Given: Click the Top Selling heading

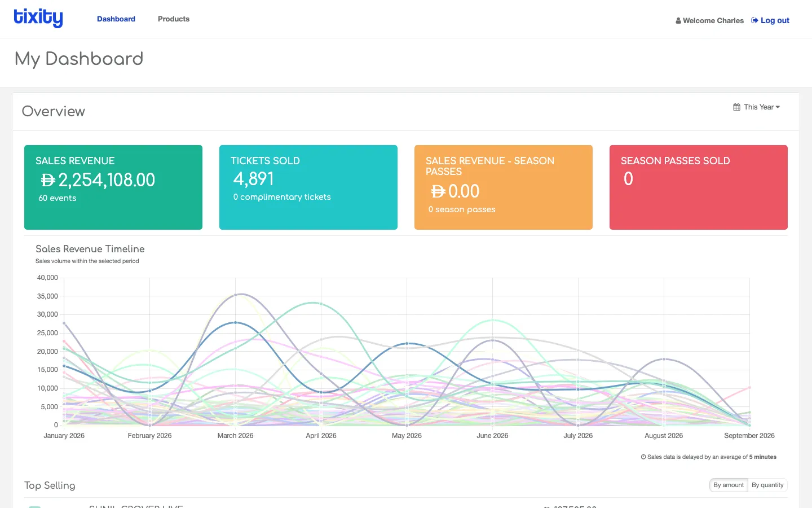Looking at the screenshot, I should point(50,485).
